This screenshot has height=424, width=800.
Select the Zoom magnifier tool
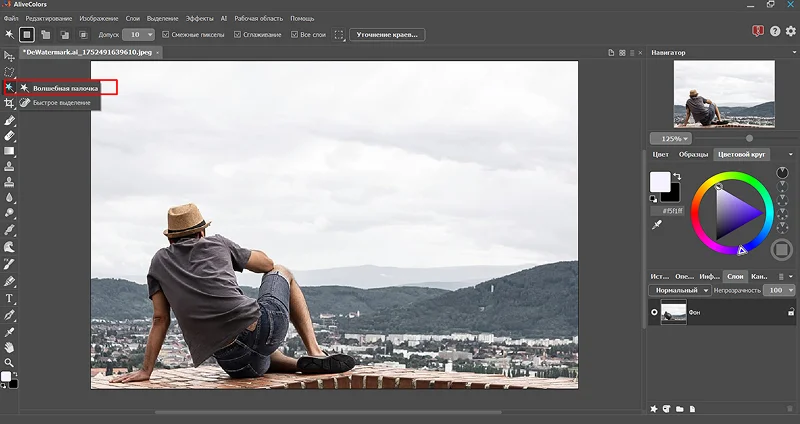pos(9,363)
